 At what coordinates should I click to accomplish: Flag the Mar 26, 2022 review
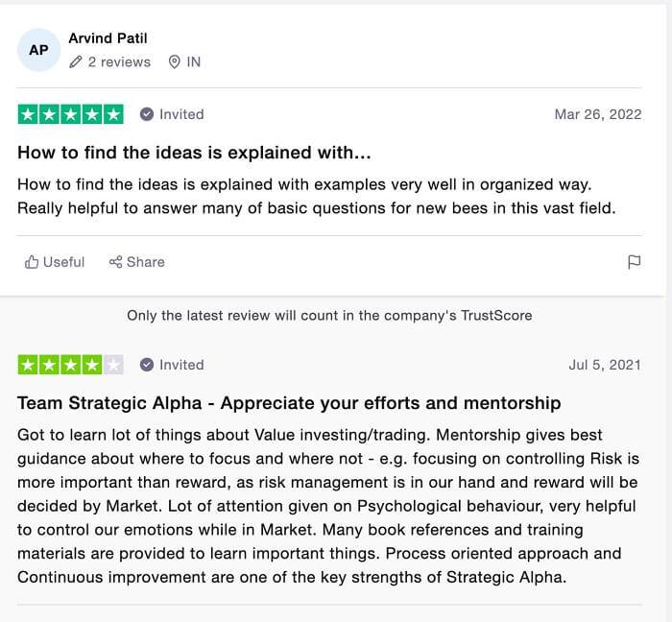(634, 262)
